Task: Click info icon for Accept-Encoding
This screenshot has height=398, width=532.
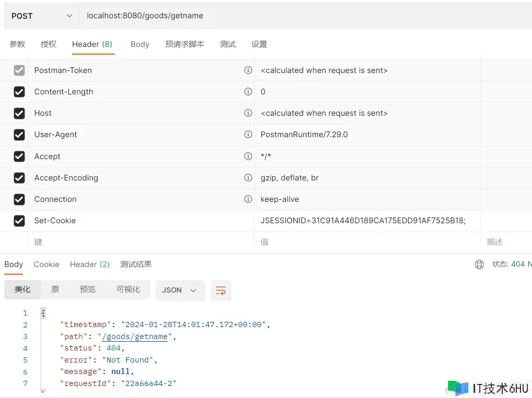Action: click(249, 178)
